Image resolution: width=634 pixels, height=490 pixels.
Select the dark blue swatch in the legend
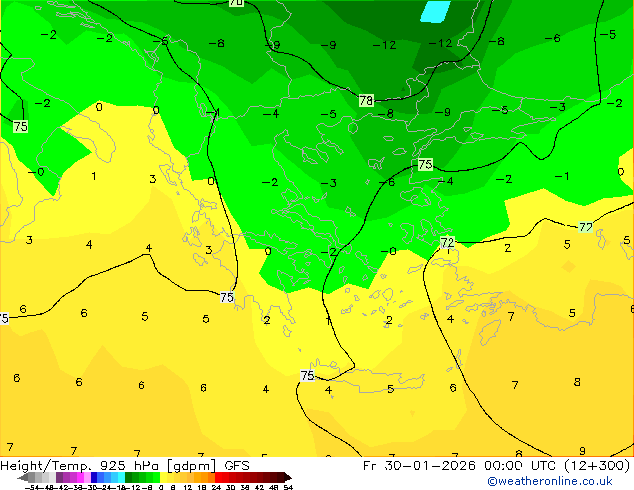[94, 477]
